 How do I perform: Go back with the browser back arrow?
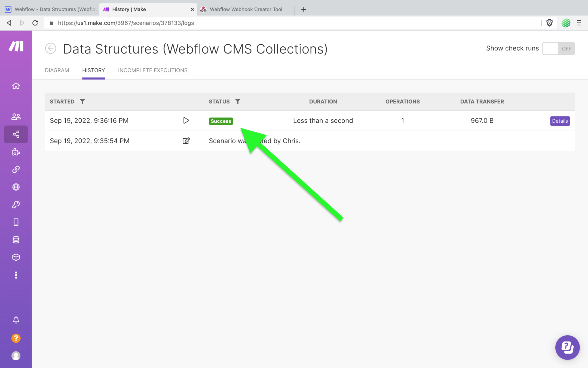click(9, 23)
